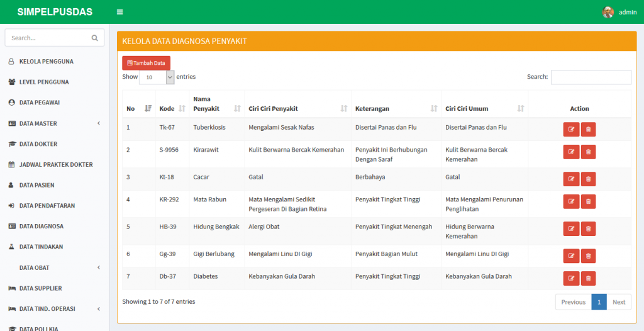Select the Hidung Berwarna Kemerahan cell
644x331 pixels.
(x=485, y=231)
